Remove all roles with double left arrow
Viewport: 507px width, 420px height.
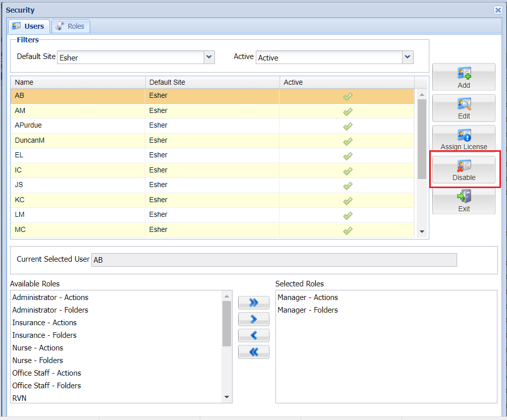[x=253, y=352]
